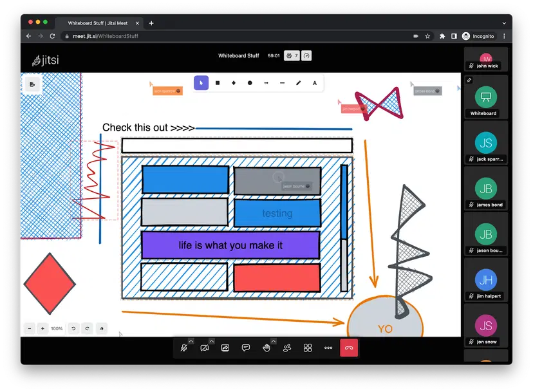Screen dimensions: 533x392
Task: Open the chat panel
Action: [x=245, y=348]
